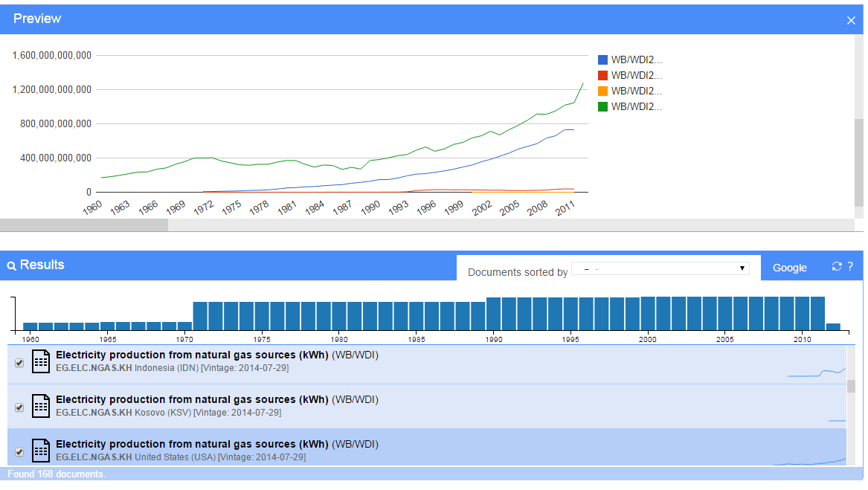Click the Results search magnifier icon
Viewport: 868px width, 490px height.
(12, 265)
